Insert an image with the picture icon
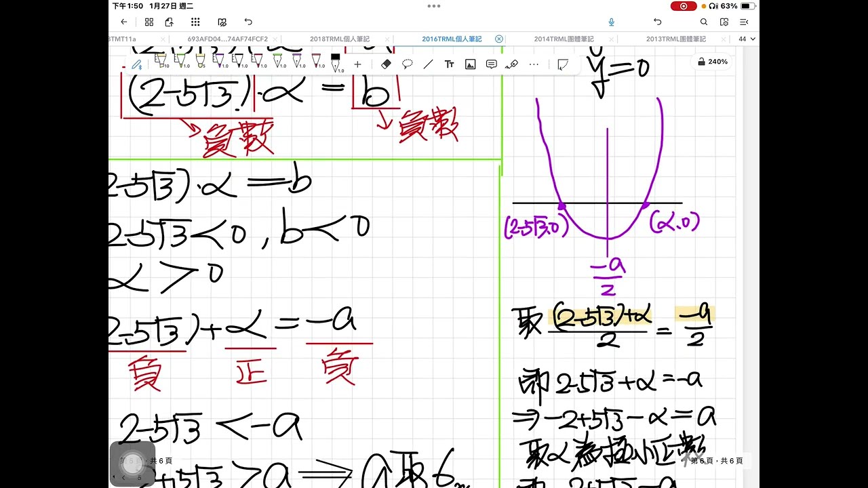 pos(470,64)
